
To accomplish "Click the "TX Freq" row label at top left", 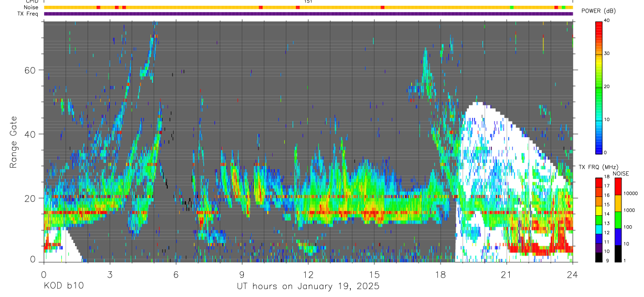I will click(x=28, y=14).
